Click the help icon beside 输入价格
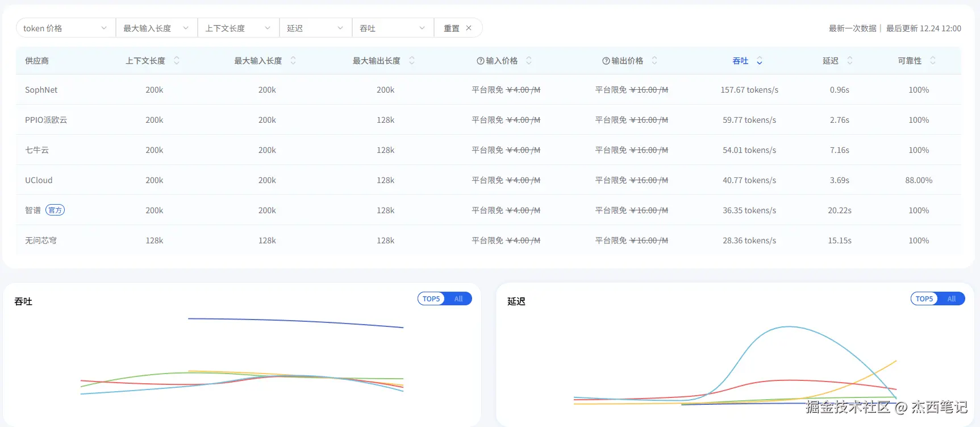The width and height of the screenshot is (980, 427). pyautogui.click(x=481, y=61)
